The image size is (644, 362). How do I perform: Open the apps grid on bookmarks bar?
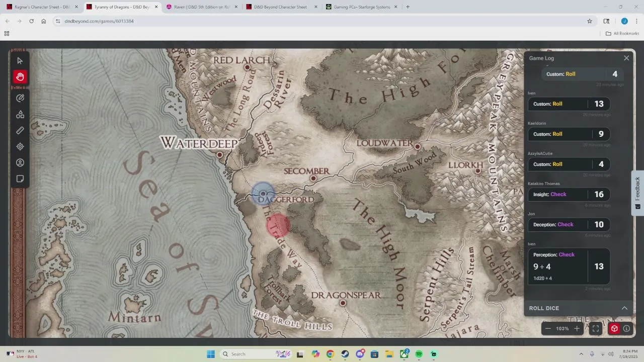pos(7,34)
